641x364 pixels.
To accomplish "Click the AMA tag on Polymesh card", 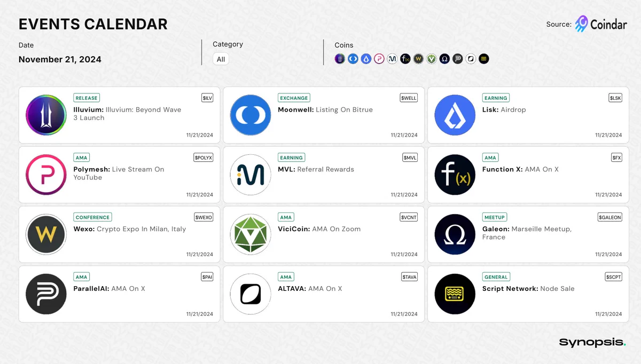I will click(x=82, y=157).
